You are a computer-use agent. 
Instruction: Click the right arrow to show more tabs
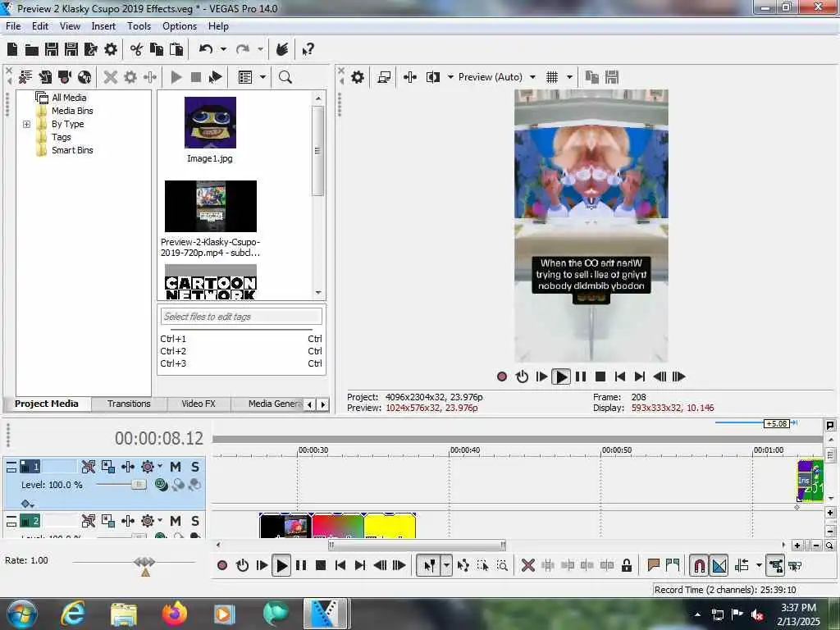[323, 404]
